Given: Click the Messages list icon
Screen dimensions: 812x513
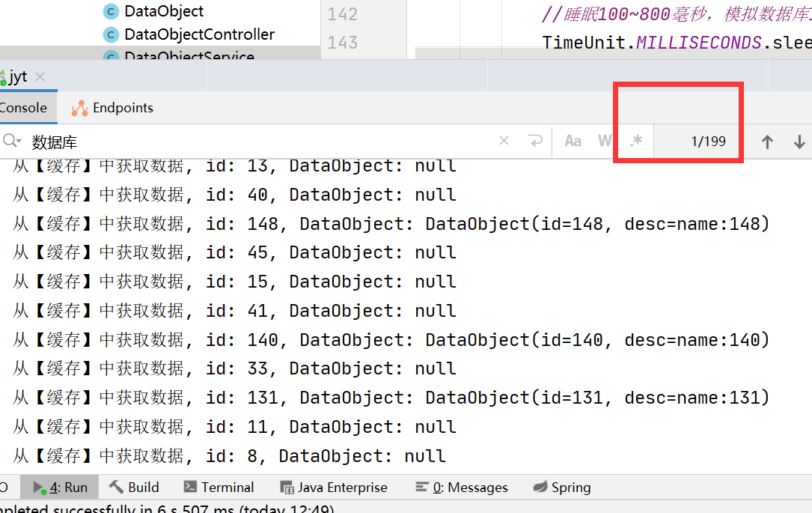Looking at the screenshot, I should tap(422, 487).
